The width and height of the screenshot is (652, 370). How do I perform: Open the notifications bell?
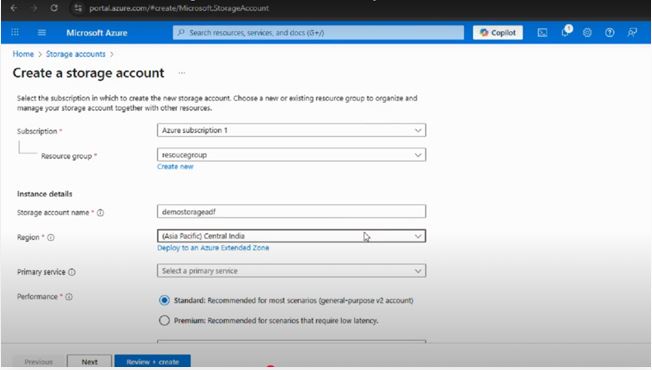(x=566, y=32)
